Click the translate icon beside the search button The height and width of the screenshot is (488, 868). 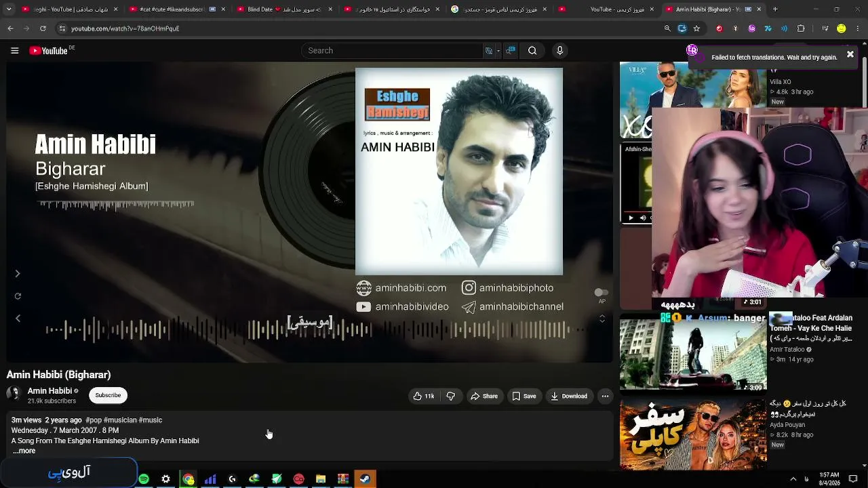511,51
